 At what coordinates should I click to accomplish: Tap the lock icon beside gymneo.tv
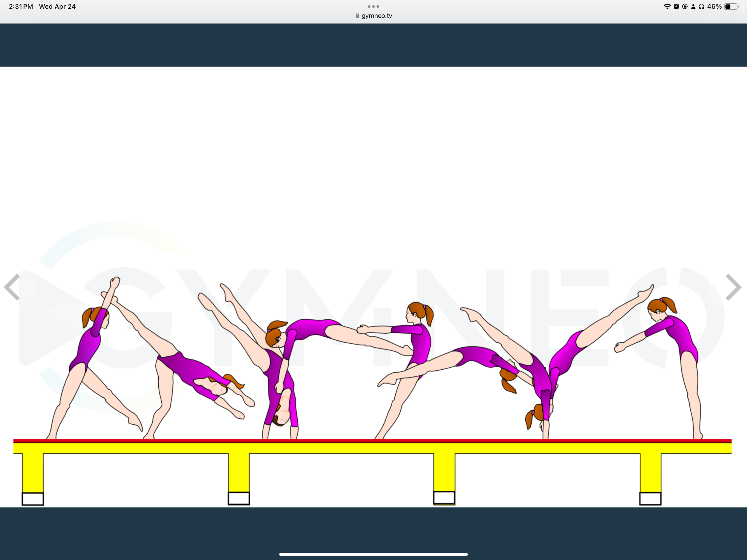tap(357, 16)
